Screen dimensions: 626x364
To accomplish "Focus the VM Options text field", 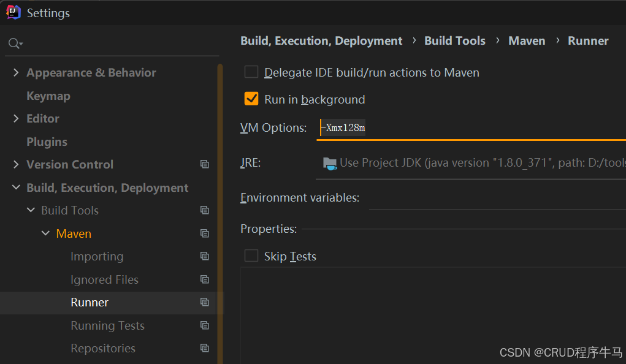I will click(x=471, y=128).
